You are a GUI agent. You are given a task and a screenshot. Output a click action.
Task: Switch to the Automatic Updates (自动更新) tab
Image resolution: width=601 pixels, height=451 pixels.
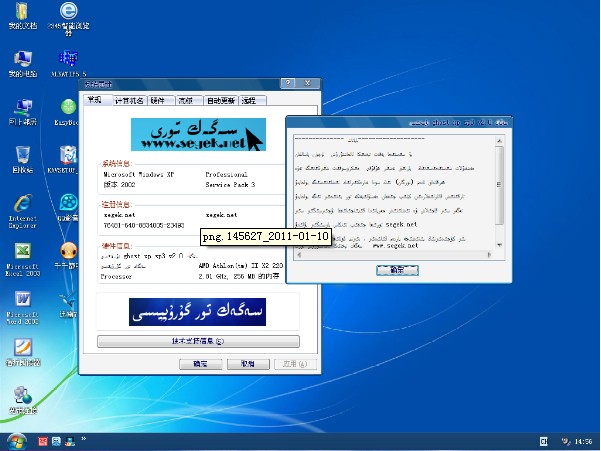[x=221, y=101]
